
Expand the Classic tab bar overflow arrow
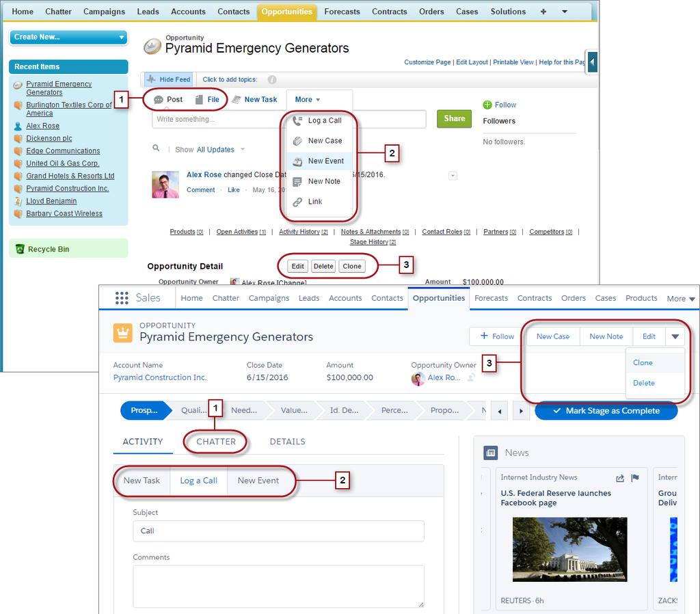[x=565, y=12]
